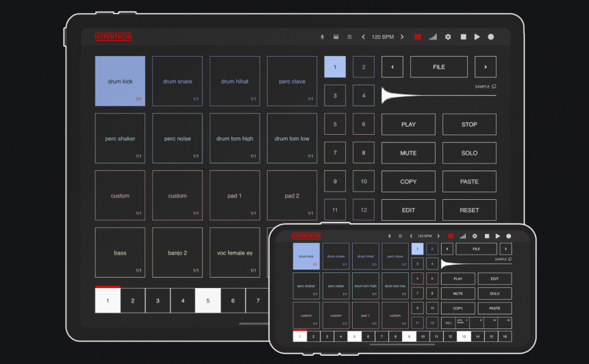The image size is (589, 364).
Task: Start recording with the tablet record circle
Action: 490,37
